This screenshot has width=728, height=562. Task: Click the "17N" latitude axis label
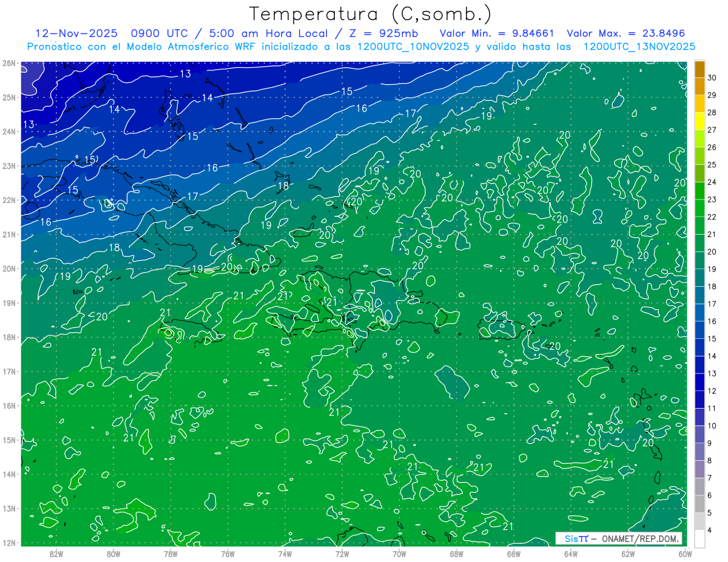(9, 371)
